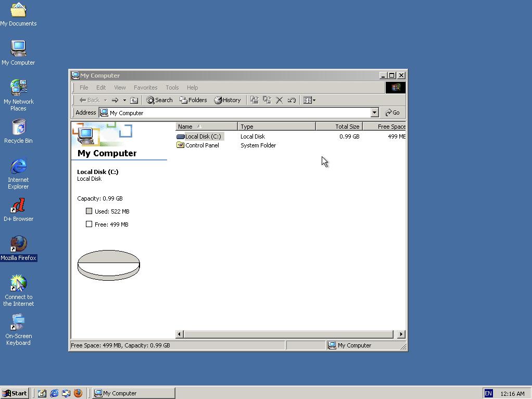Click the Undo toolbar icon
This screenshot has width=532, height=399.
290,100
